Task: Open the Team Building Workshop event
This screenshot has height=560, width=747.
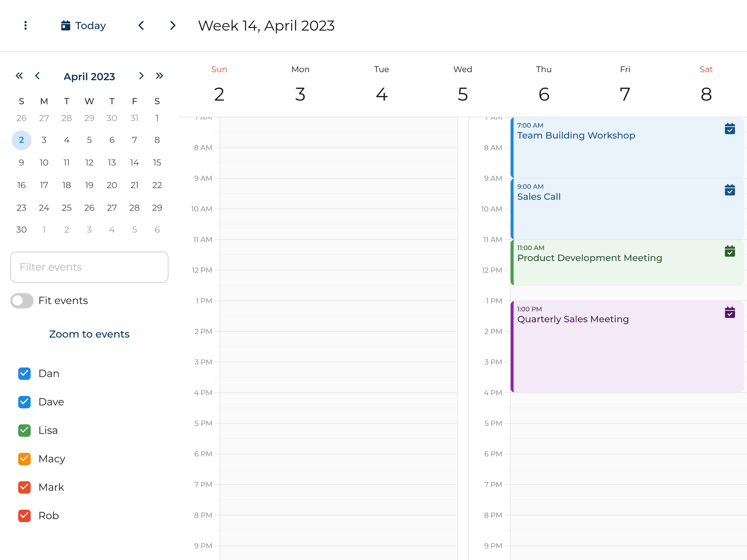Action: (627, 148)
